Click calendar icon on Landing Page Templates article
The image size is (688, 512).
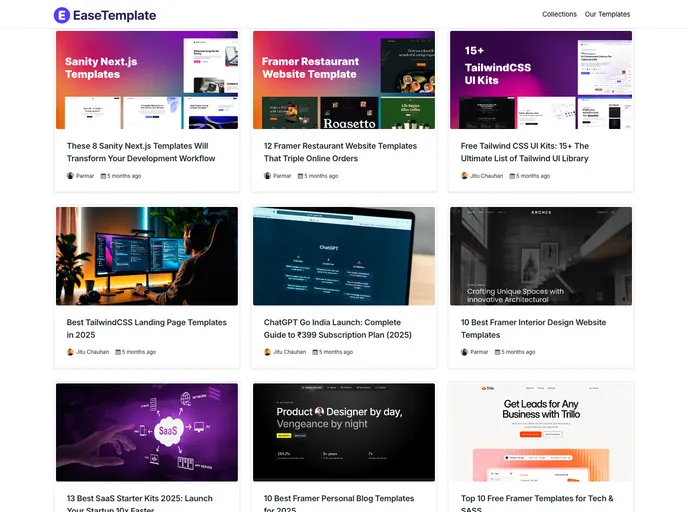118,352
